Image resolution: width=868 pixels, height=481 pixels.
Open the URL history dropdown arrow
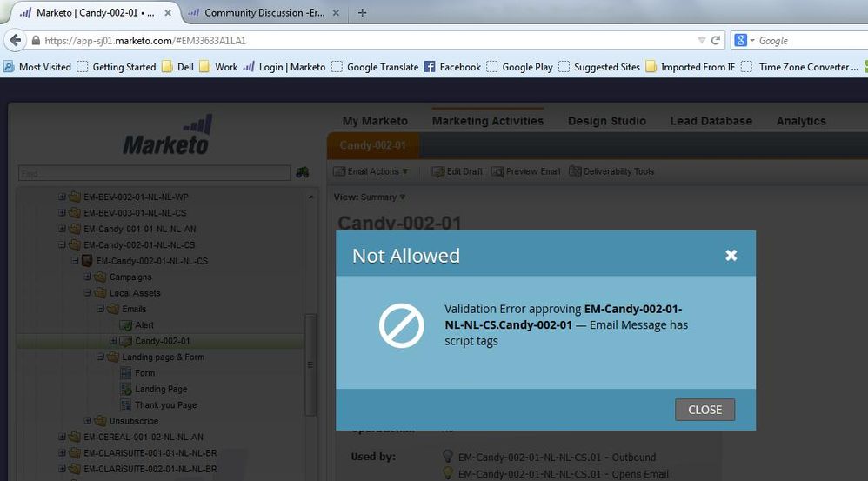(x=701, y=40)
